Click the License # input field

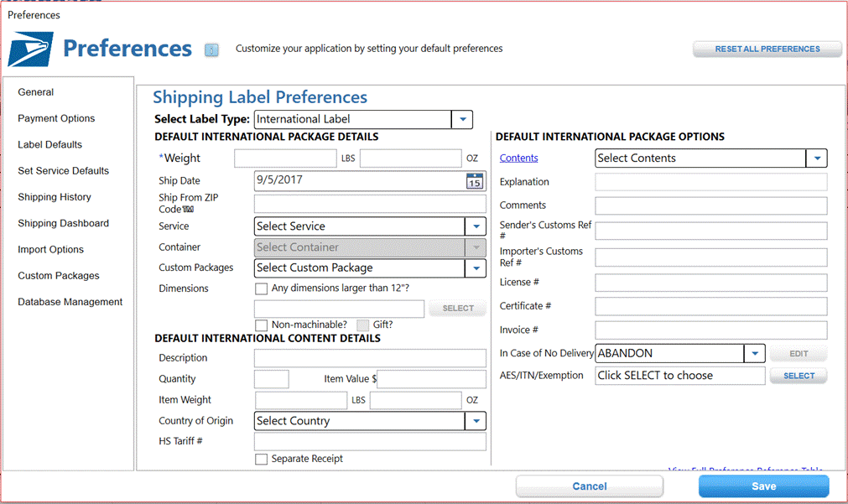(x=711, y=283)
